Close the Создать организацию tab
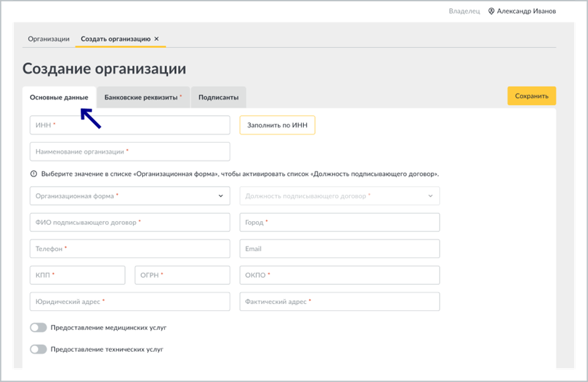 [x=157, y=38]
